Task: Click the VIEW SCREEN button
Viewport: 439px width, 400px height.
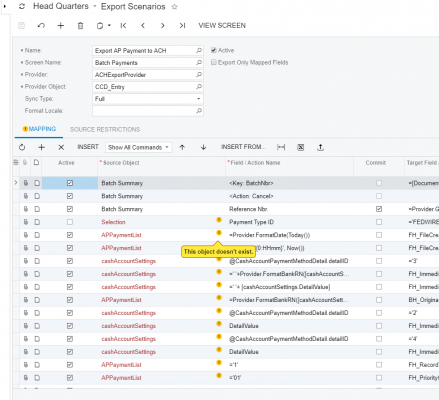Action: click(222, 26)
